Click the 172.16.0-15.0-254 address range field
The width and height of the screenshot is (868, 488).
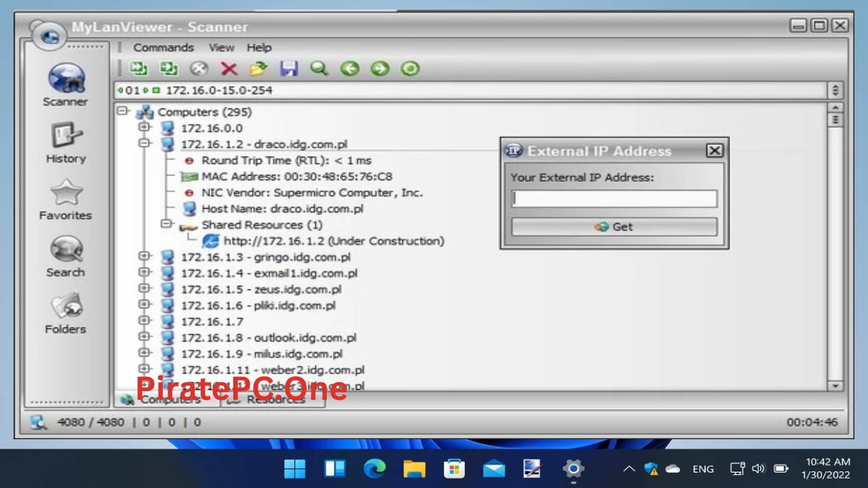pos(471,90)
